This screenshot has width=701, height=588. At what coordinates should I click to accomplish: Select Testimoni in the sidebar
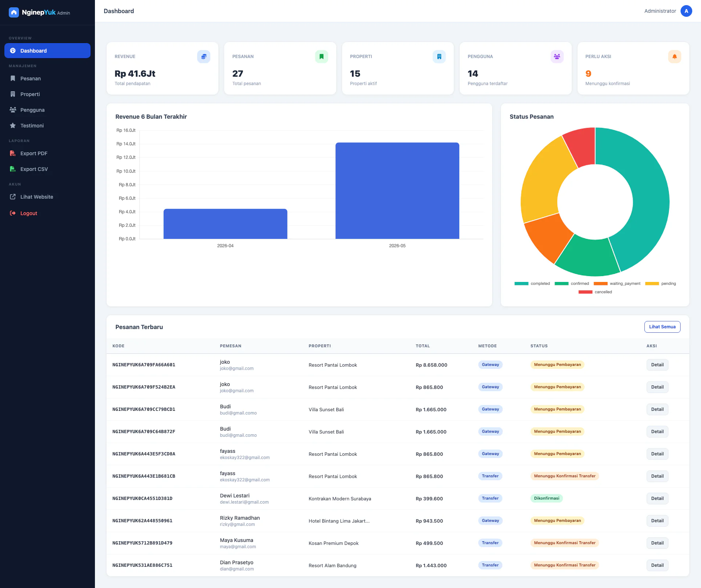[47, 125]
